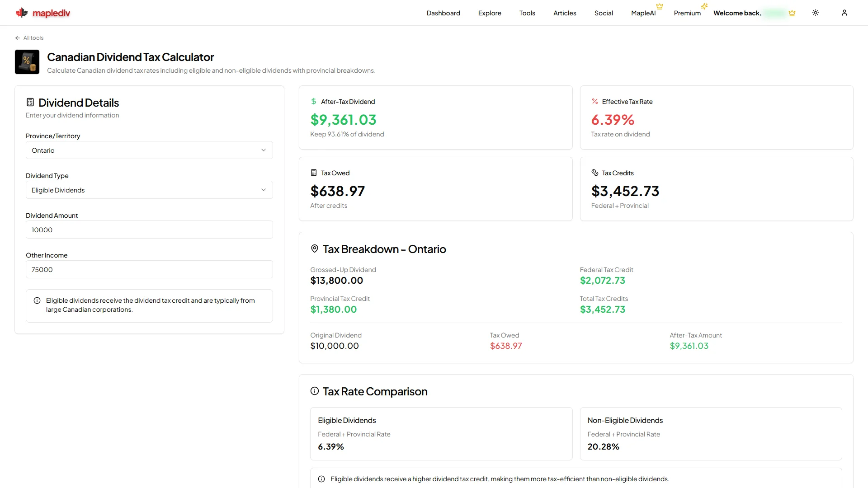Click the Keep 93.61% of dividend text
The image size is (868, 488).
347,134
